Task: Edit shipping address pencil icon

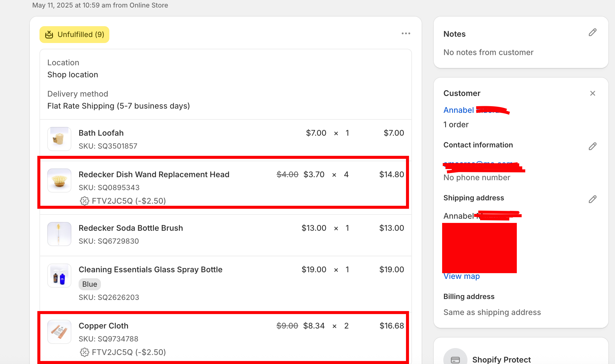Action: [x=592, y=199]
